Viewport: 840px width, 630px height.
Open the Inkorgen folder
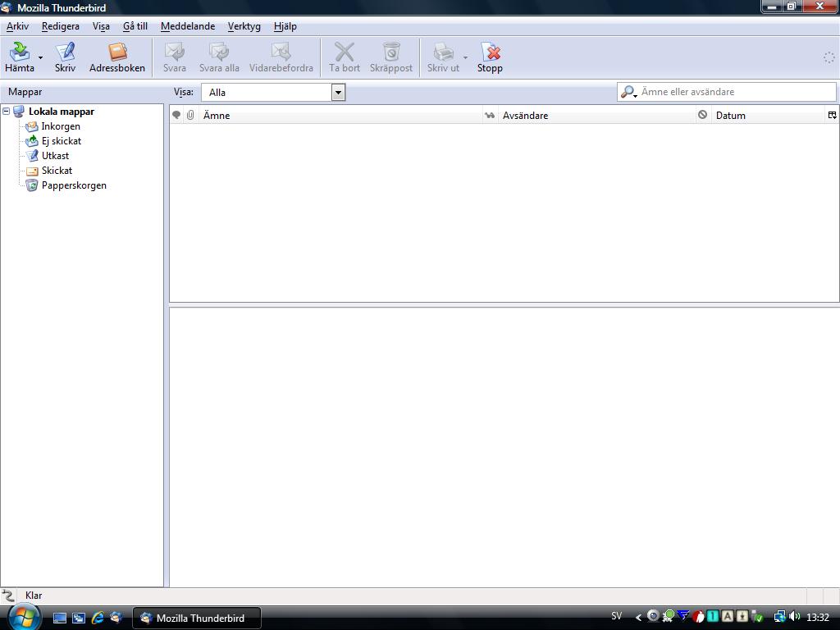point(61,126)
